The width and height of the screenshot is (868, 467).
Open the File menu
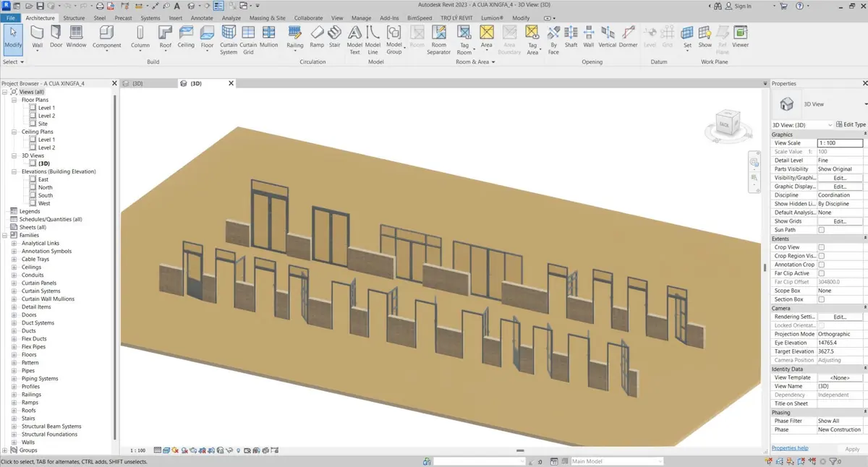click(10, 17)
